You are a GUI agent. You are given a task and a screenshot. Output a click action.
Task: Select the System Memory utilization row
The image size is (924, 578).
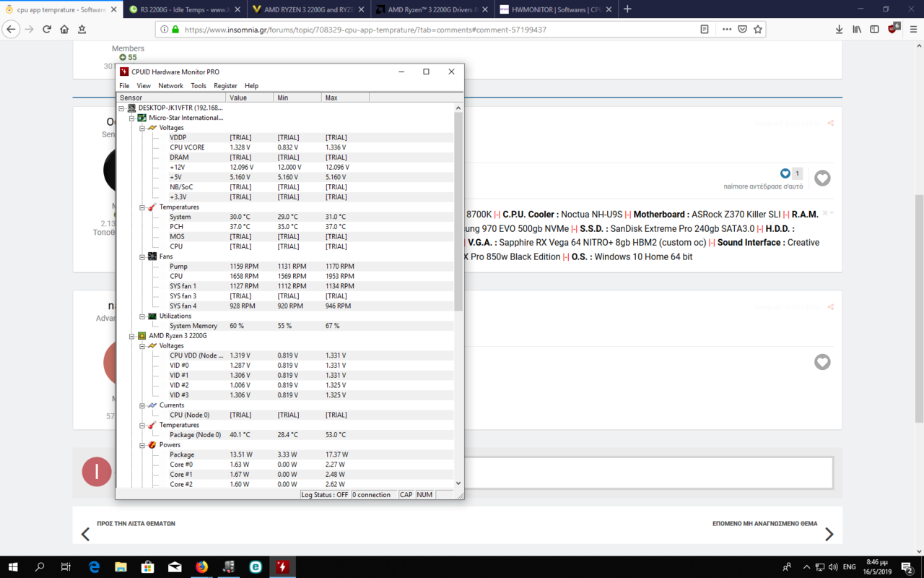[285, 326]
